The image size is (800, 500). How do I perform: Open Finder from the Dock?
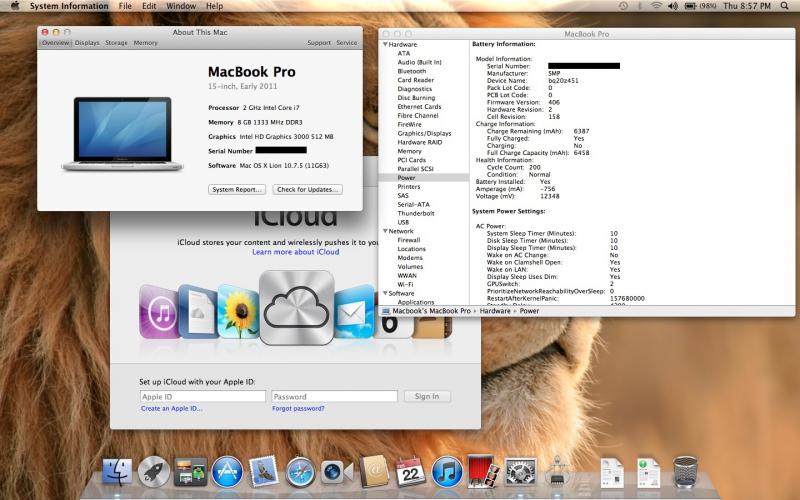[117, 471]
